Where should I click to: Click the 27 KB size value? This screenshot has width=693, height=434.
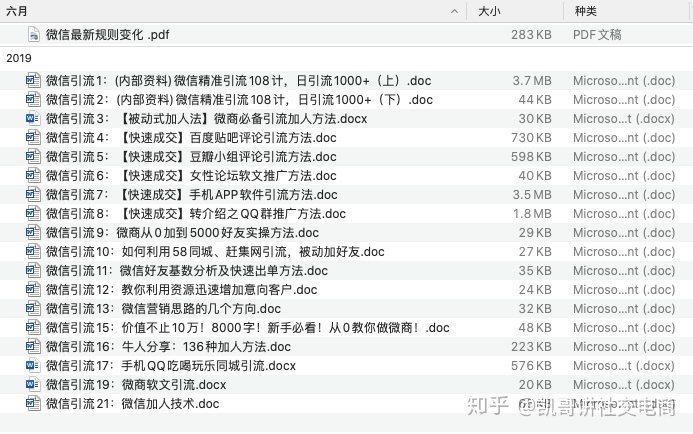535,251
